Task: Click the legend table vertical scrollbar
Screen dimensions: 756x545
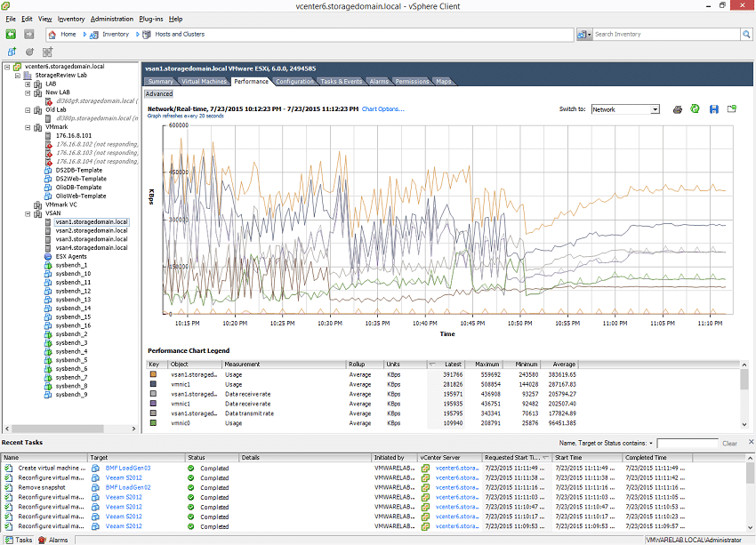Action: (x=744, y=395)
